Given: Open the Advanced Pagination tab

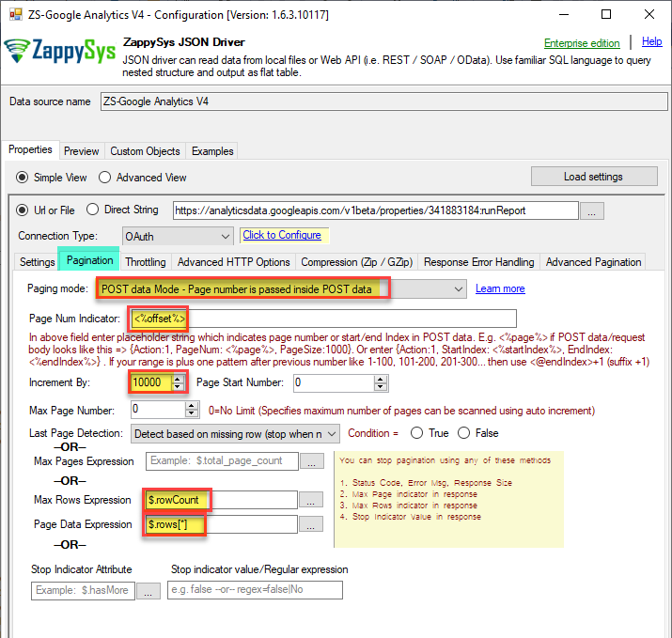Looking at the screenshot, I should (594, 262).
